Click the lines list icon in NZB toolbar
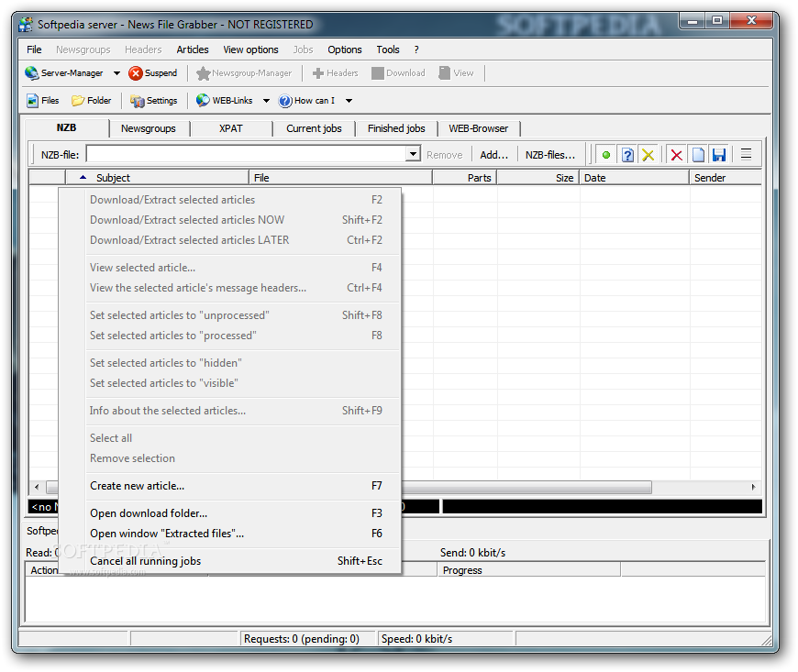 tap(746, 154)
